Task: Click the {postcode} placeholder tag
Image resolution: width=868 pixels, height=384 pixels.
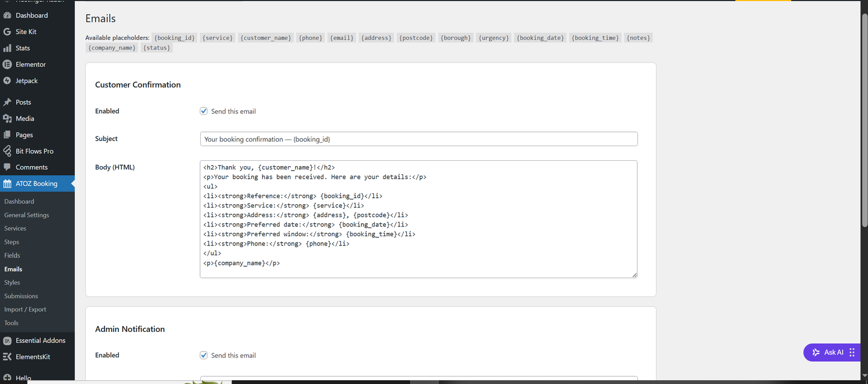Action: click(x=416, y=38)
